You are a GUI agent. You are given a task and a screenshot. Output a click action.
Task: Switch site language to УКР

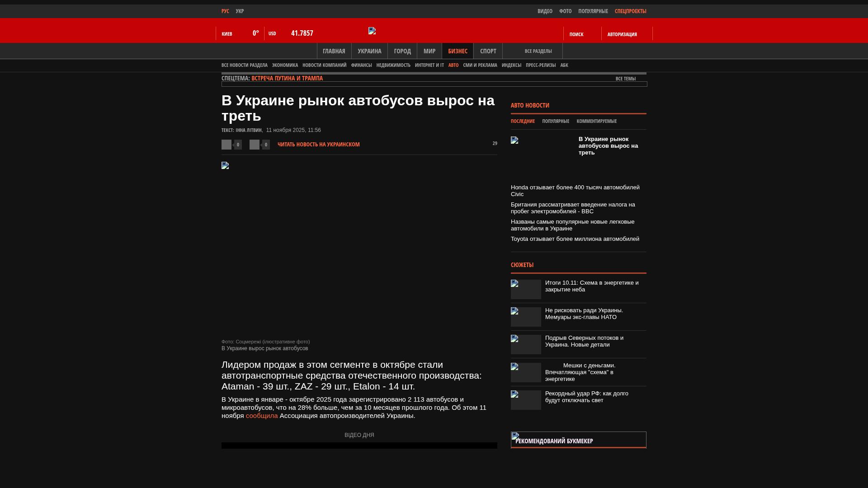coord(240,11)
